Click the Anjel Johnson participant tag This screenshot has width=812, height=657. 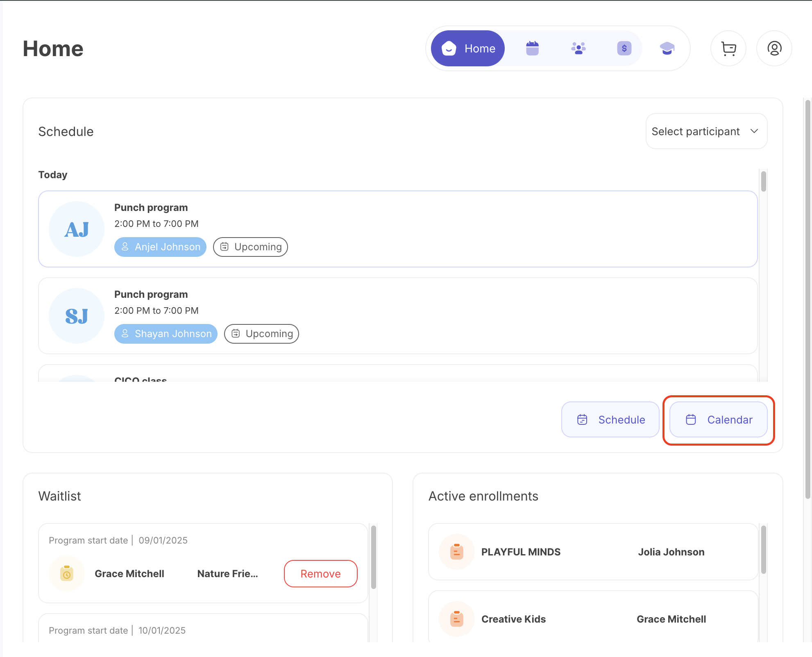pyautogui.click(x=160, y=247)
